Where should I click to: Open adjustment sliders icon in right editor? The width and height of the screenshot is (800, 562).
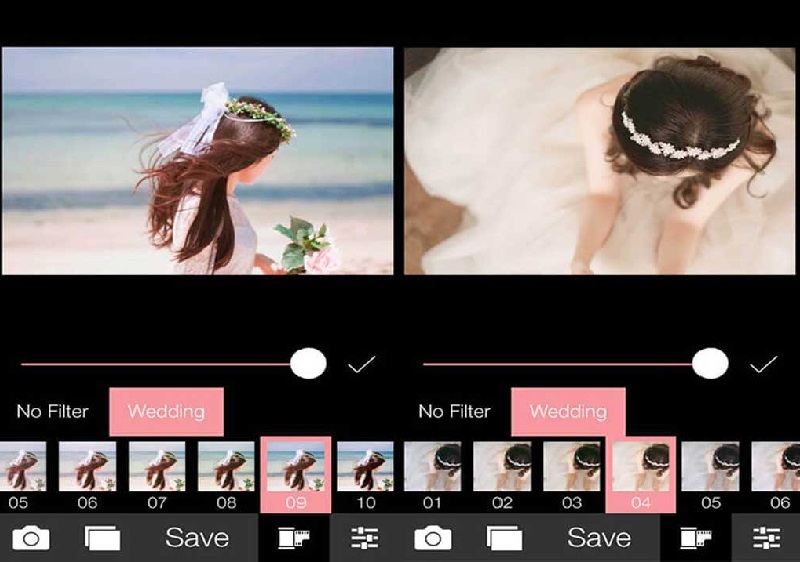tap(767, 538)
